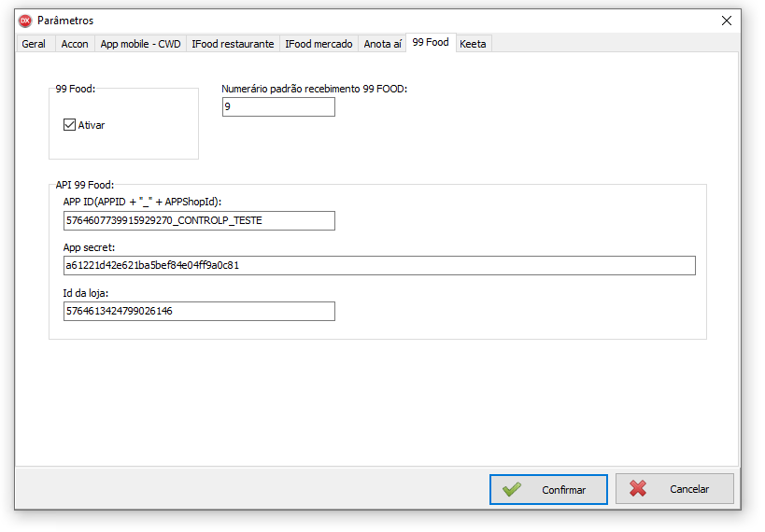
Task: Open the IFood mercado tab
Action: 319,44
